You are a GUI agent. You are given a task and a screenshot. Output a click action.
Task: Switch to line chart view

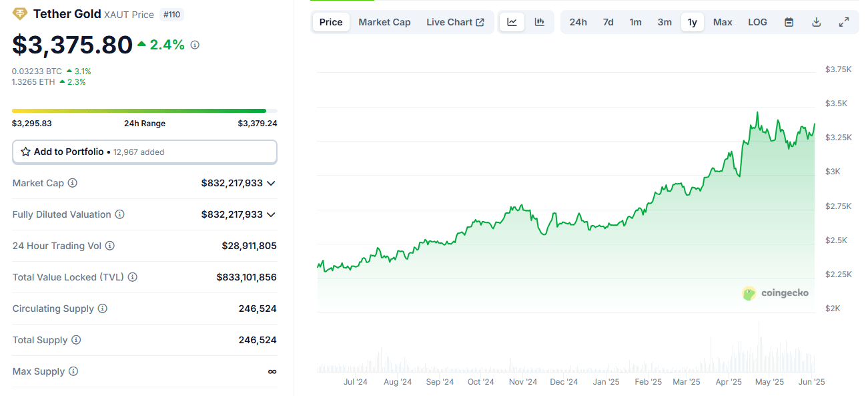(512, 22)
